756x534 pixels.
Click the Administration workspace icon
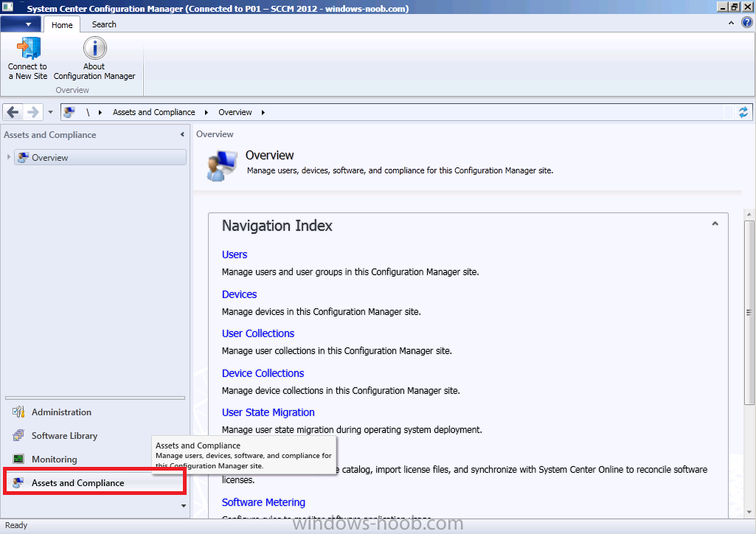pyautogui.click(x=18, y=412)
